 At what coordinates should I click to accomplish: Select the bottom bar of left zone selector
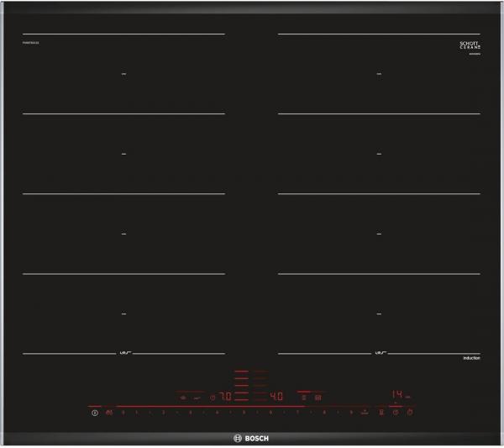pyautogui.click(x=241, y=400)
